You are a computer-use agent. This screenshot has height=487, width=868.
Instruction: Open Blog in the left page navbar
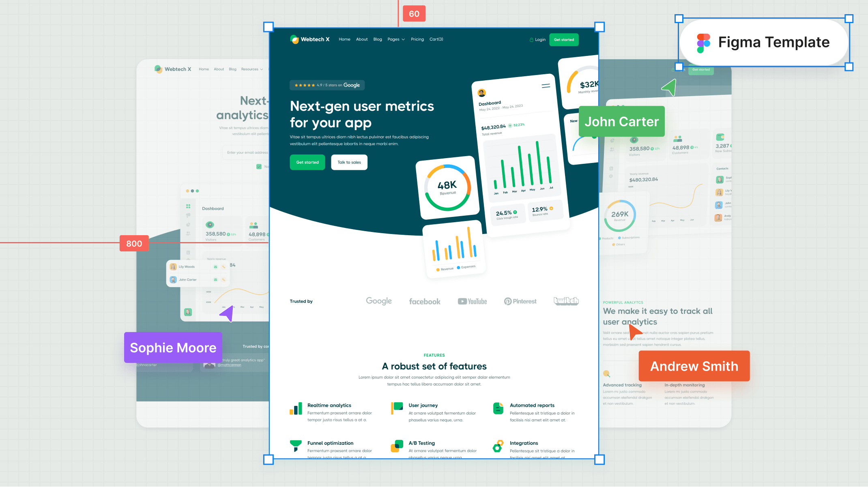pos(232,69)
